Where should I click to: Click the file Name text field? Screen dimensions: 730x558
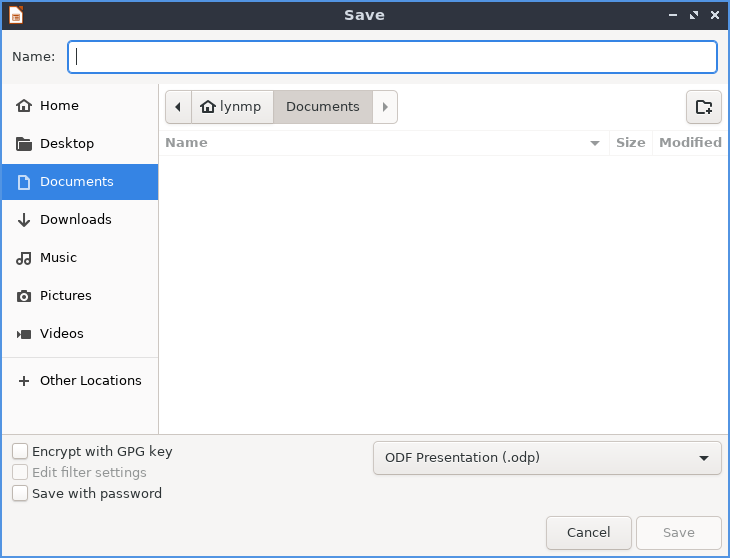coord(392,57)
